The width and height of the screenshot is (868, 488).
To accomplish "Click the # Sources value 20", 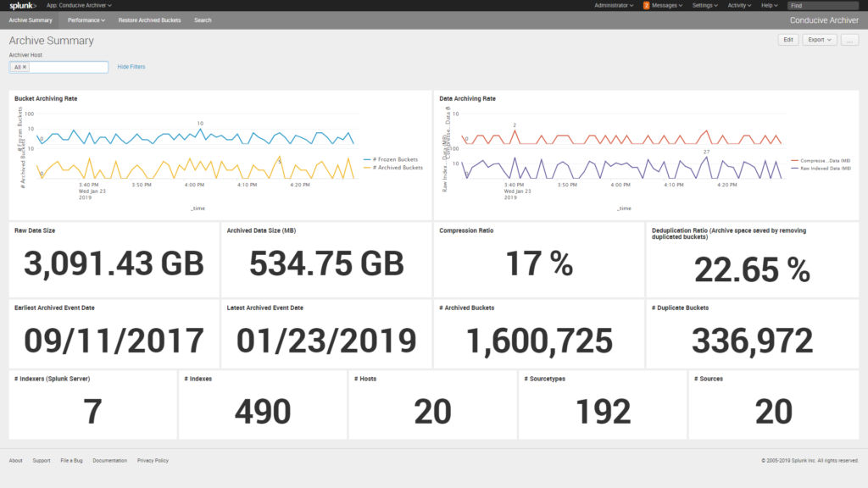I will (x=773, y=412).
